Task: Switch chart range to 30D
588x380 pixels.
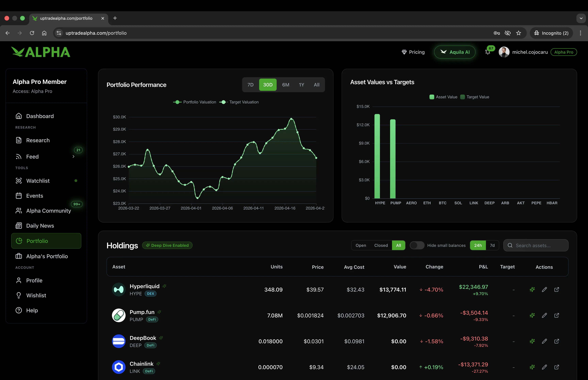Action: click(268, 85)
